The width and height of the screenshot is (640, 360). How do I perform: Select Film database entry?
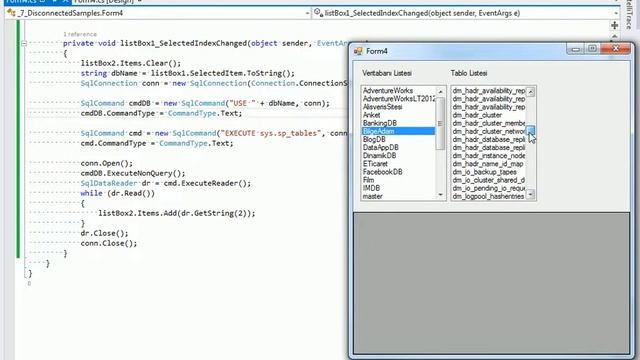pos(398,180)
